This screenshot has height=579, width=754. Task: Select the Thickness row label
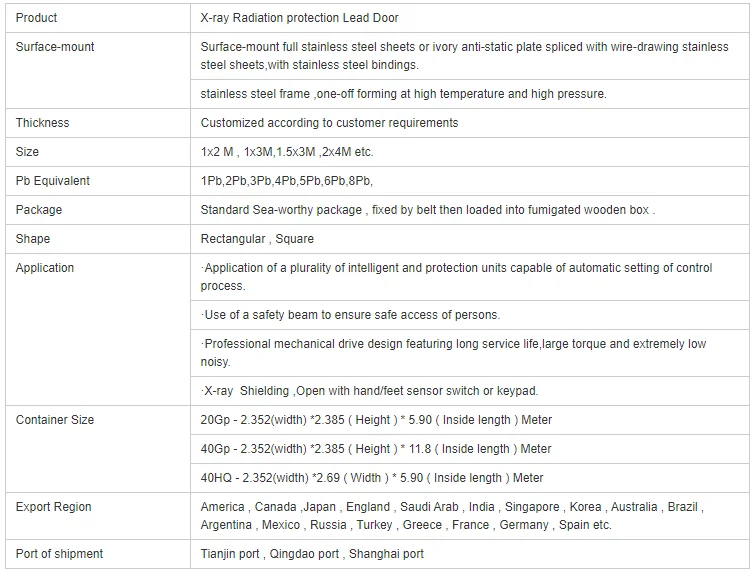(43, 123)
